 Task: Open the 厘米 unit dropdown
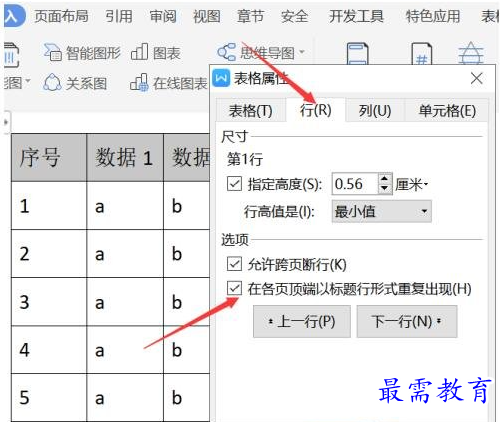[x=411, y=184]
